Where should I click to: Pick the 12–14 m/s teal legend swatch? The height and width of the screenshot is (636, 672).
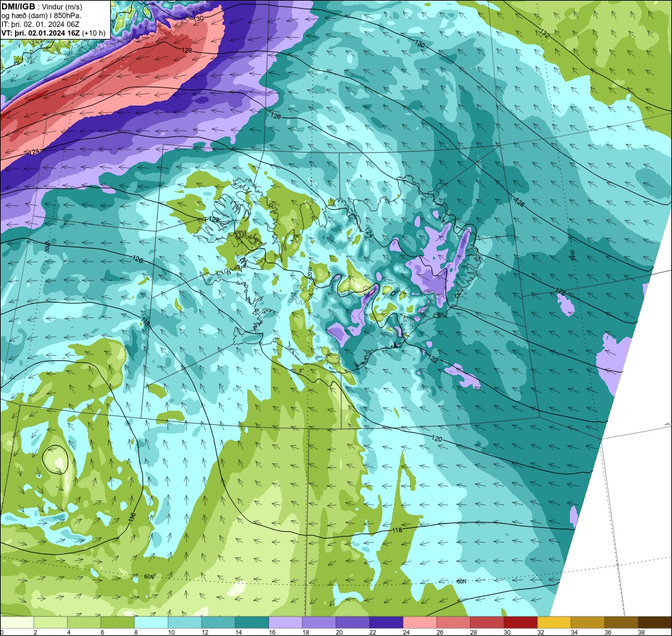pos(218,623)
